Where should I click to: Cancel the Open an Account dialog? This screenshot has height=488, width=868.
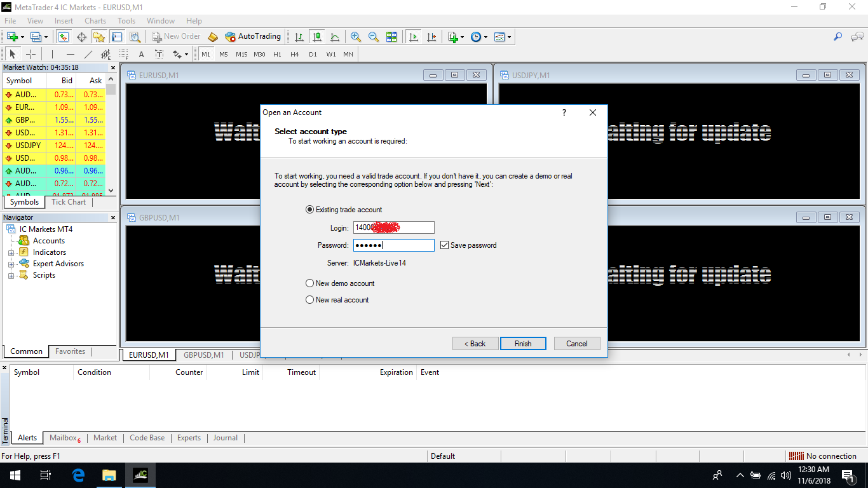pyautogui.click(x=577, y=343)
